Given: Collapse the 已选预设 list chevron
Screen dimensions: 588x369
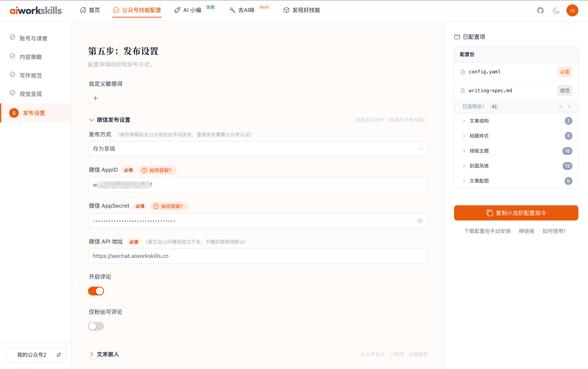Looking at the screenshot, I should click(560, 106).
